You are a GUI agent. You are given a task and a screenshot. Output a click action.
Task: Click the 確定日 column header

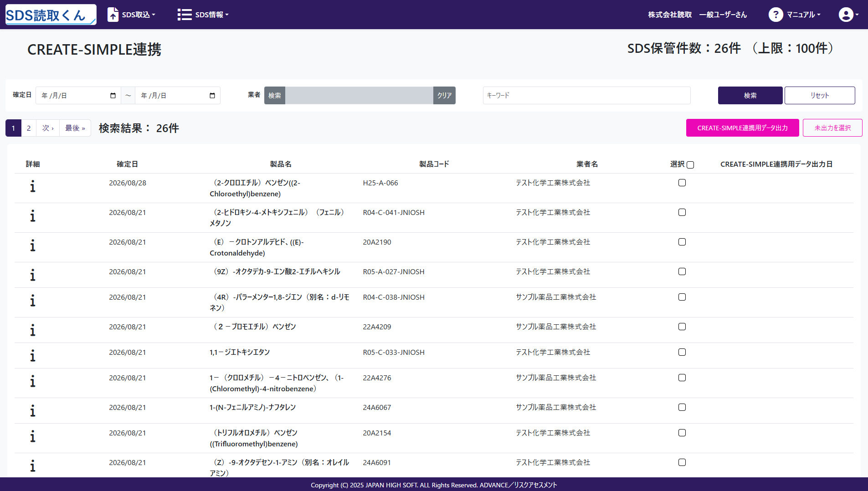[x=127, y=164]
